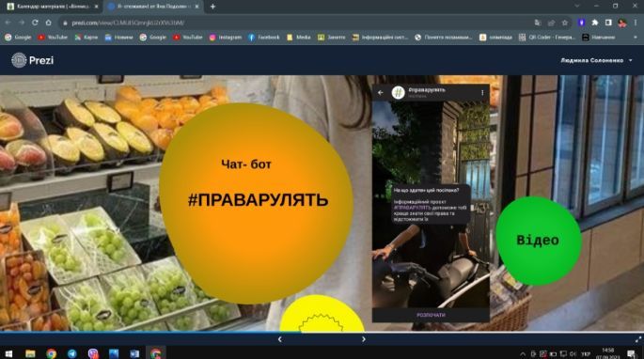This screenshot has width=644, height=359.
Task: Go to next Prezi slide arrow
Action: (x=364, y=339)
